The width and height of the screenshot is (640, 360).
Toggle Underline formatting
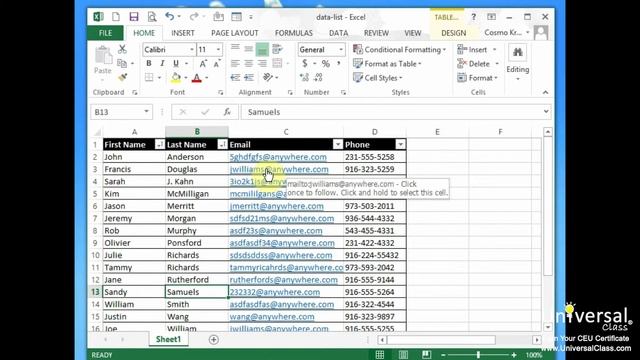coord(176,64)
